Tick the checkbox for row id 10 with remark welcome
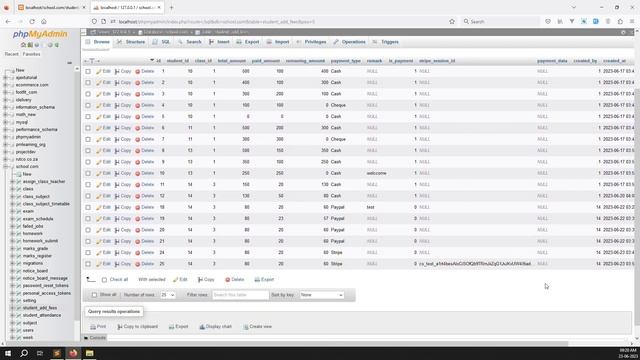The width and height of the screenshot is (640, 360). tap(88, 173)
